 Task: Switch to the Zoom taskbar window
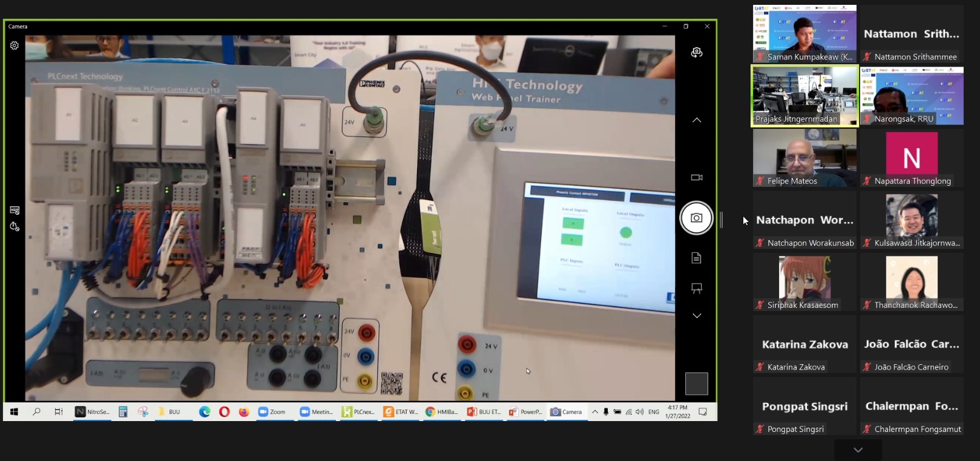click(x=274, y=411)
